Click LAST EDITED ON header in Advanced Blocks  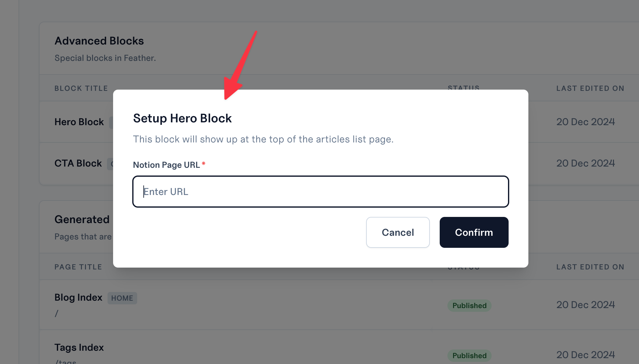590,88
